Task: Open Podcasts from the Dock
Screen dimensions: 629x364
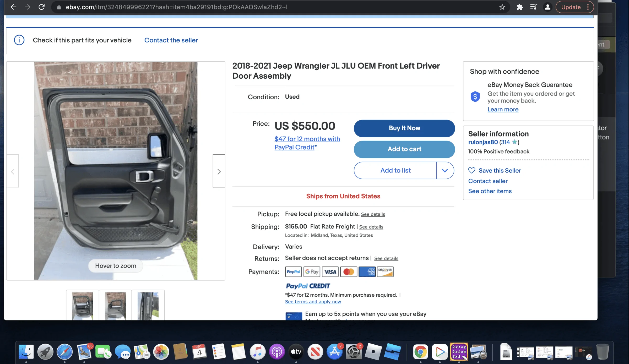Action: tap(277, 352)
